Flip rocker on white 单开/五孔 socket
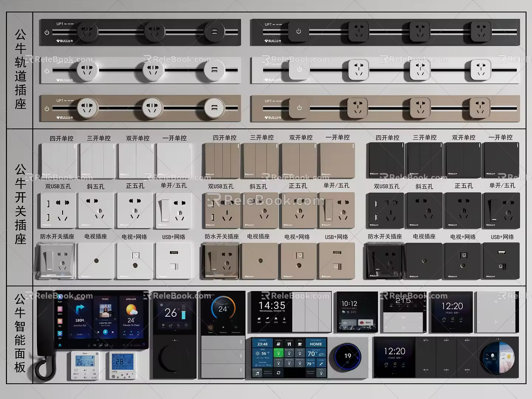This screenshot has width=532, height=399. click(165, 210)
